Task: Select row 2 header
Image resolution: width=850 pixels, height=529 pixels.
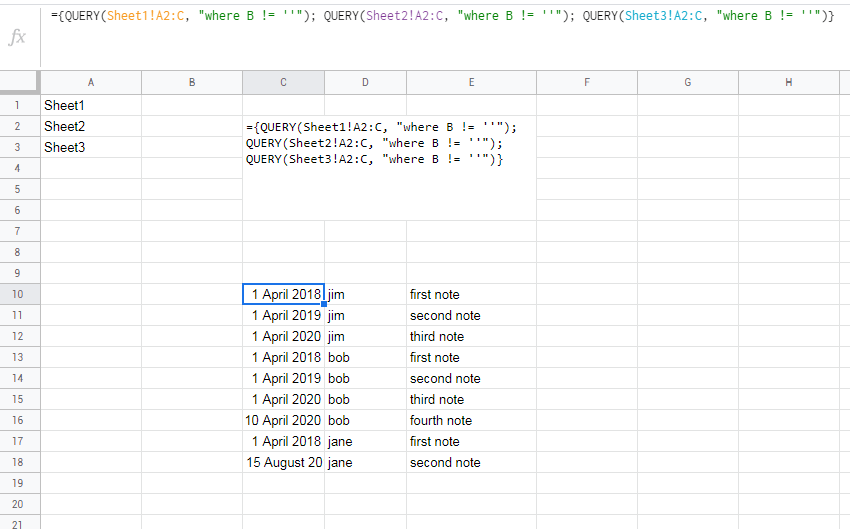Action: 17,126
